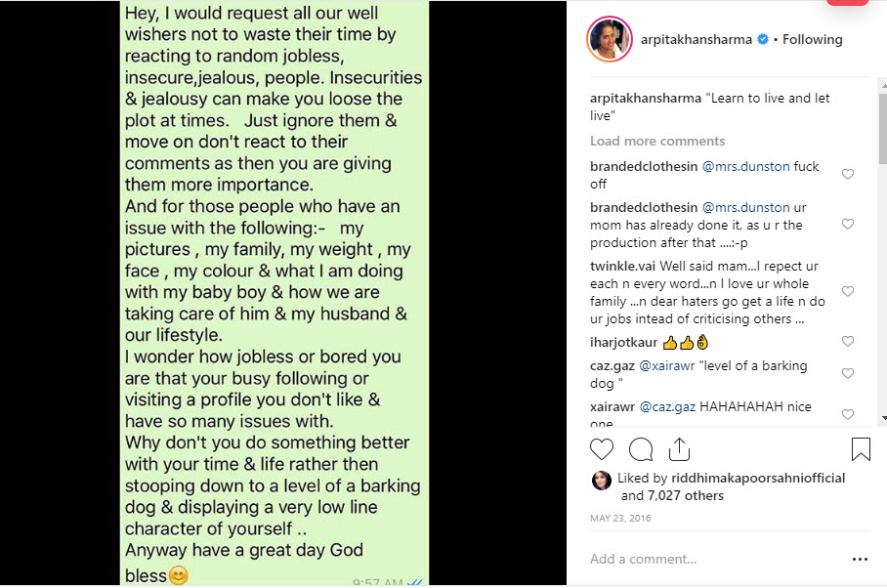Expand Load more comments
Screen dimensions: 887x588
[x=657, y=141]
